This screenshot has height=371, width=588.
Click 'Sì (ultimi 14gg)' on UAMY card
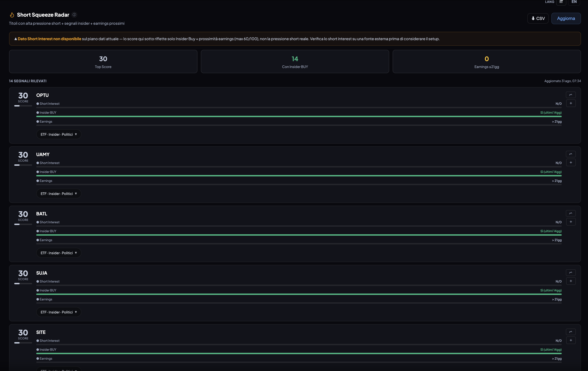[551, 172]
